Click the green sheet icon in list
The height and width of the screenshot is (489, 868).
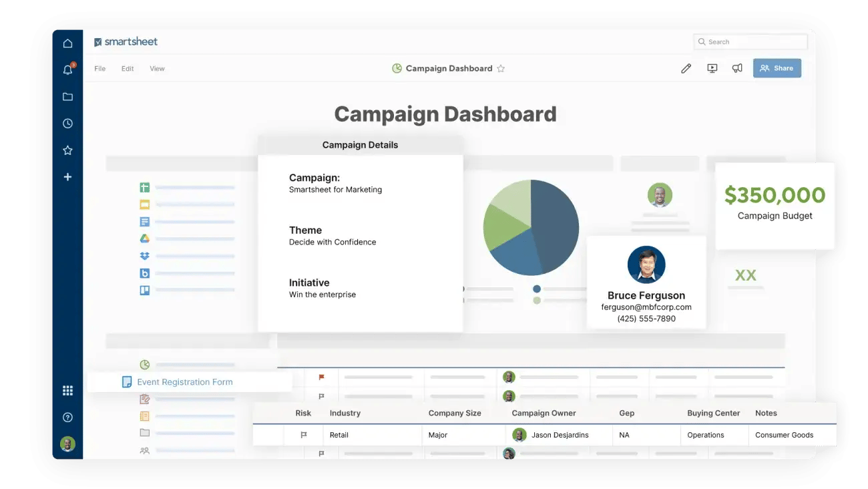(x=144, y=188)
